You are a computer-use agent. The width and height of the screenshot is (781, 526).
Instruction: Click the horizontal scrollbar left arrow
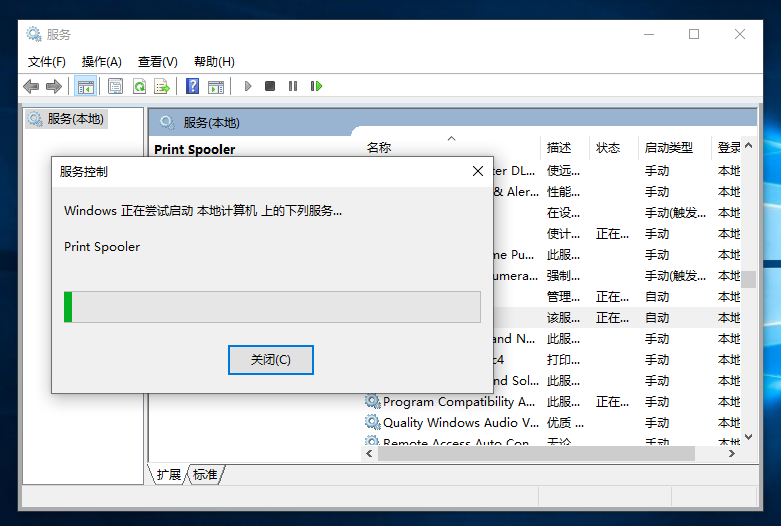click(369, 453)
